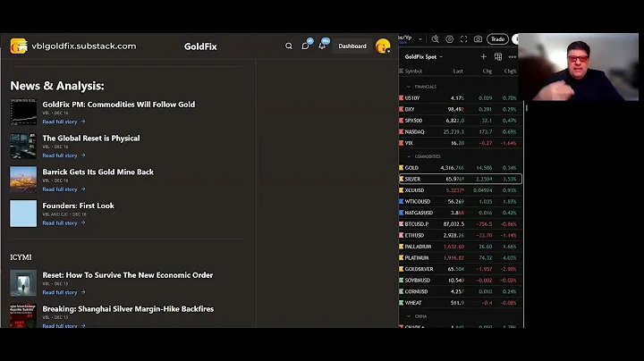This screenshot has height=361, width=644.
Task: Open the hexagon chart settings icon
Action: point(450,39)
